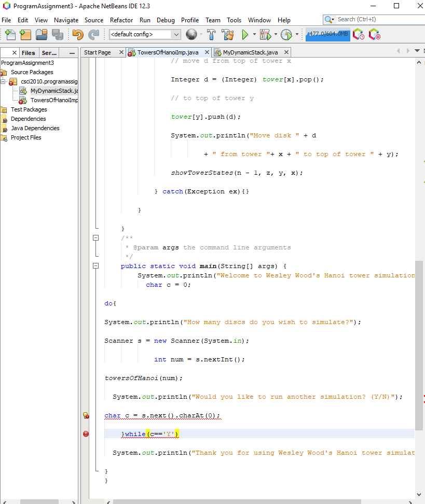This screenshot has height=504, width=425.
Task: Click the first profiler snapshot icon
Action: (x=359, y=34)
